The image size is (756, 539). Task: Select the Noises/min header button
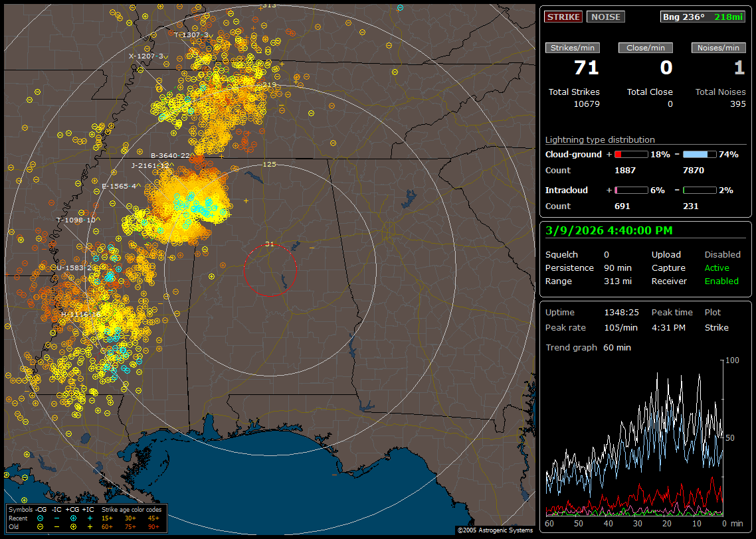(718, 48)
